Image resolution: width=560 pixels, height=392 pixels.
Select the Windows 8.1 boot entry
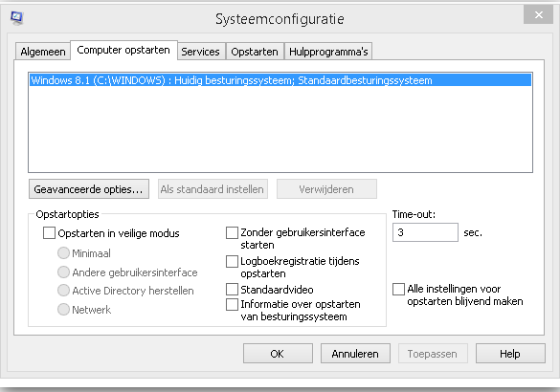[280, 80]
